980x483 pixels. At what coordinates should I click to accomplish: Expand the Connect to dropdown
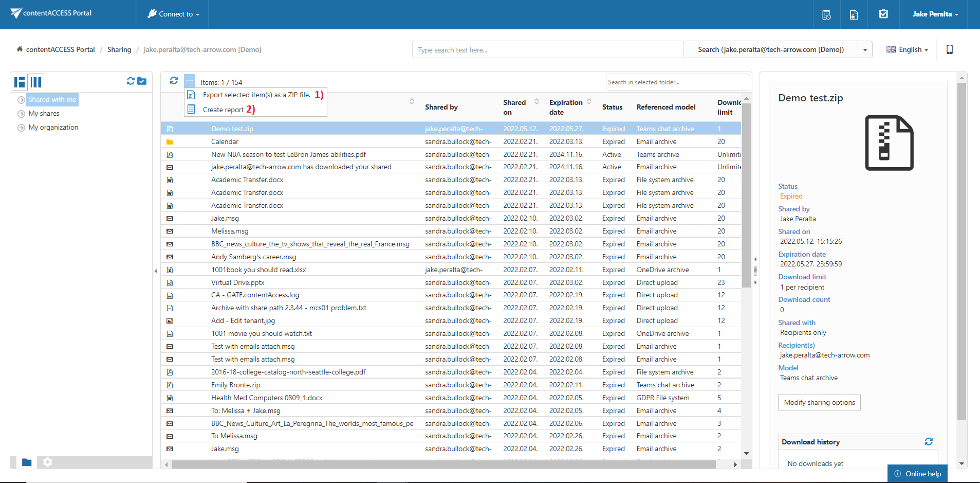173,14
